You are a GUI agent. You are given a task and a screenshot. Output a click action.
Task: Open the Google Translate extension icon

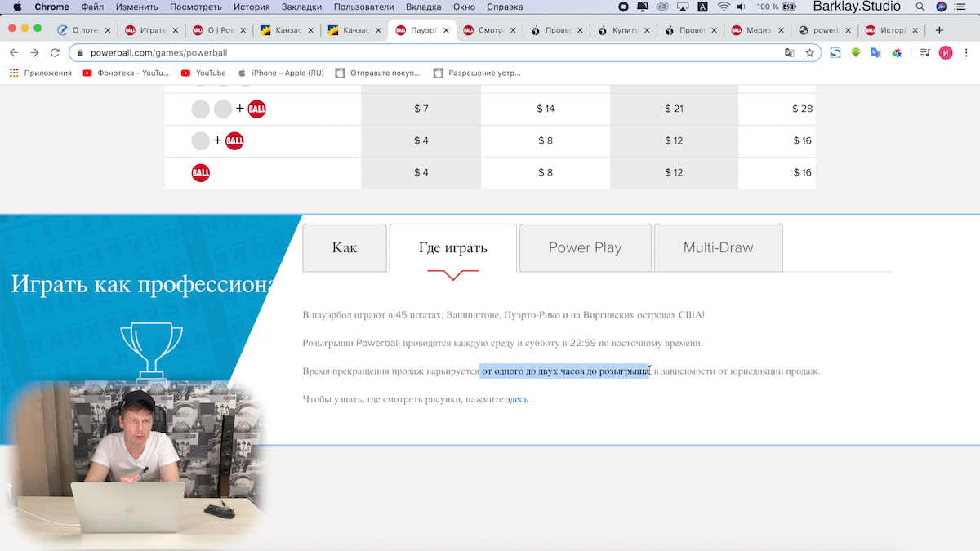(875, 52)
